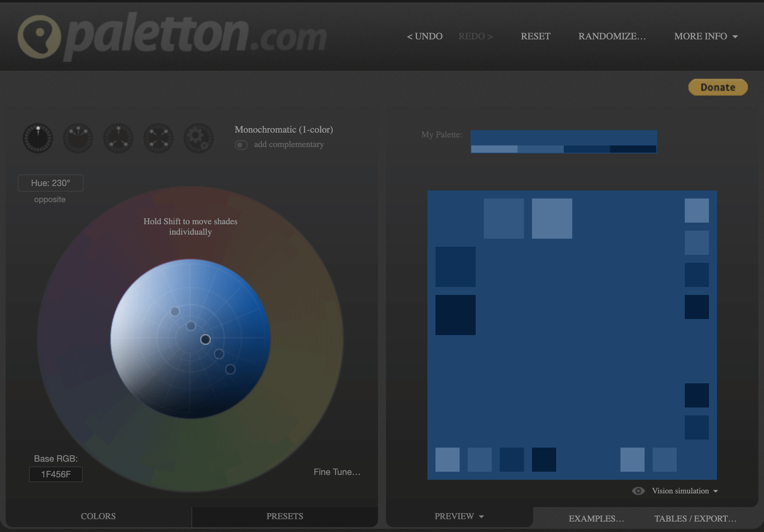
Task: Click the opposite hue link
Action: pyautogui.click(x=50, y=199)
